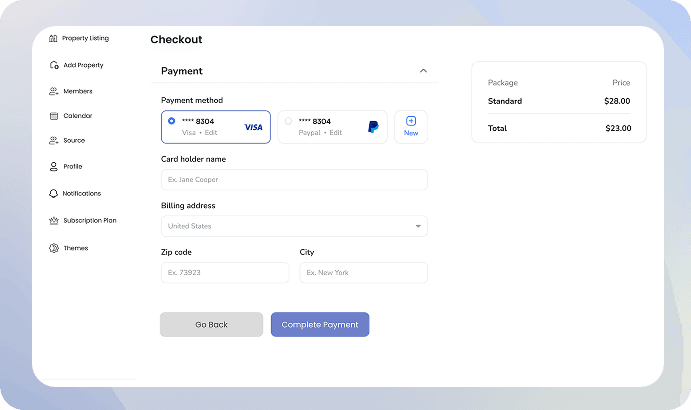This screenshot has height=410, width=691.
Task: Click the Notifications bell icon
Action: pyautogui.click(x=53, y=194)
